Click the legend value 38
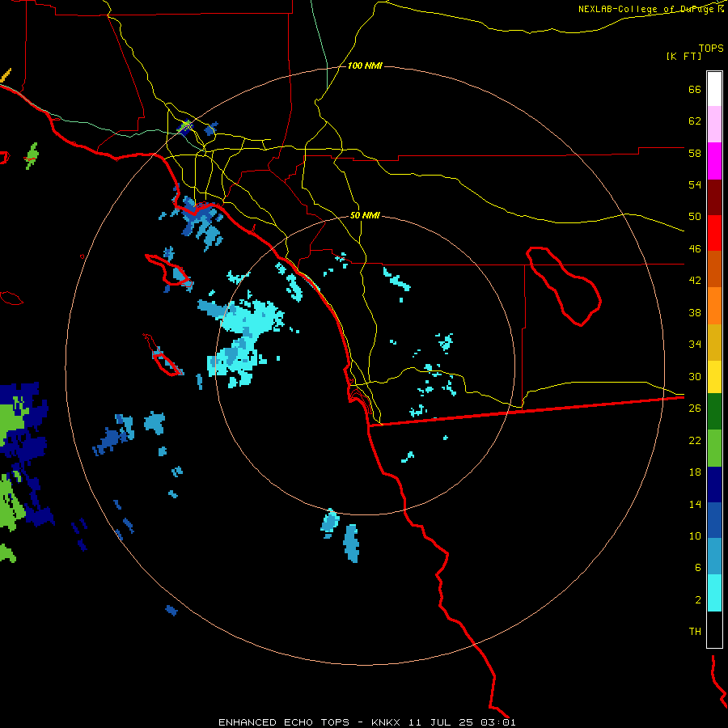Image resolution: width=728 pixels, height=728 pixels. click(x=695, y=312)
